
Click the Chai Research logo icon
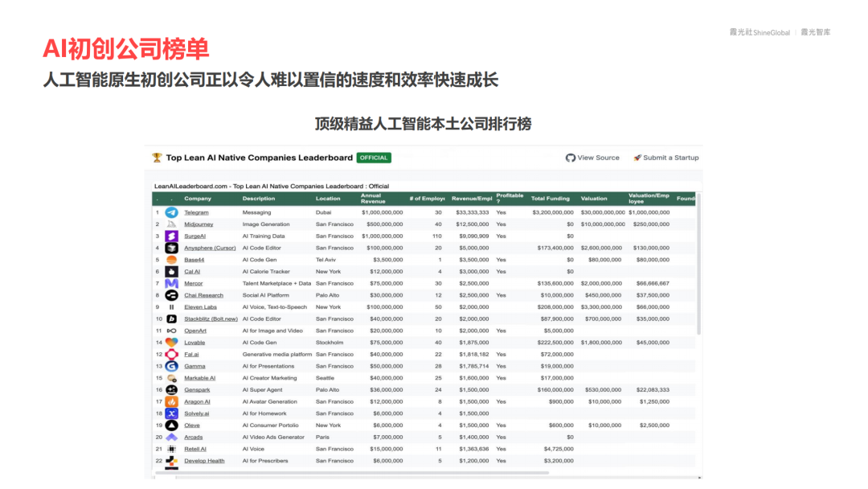pos(172,295)
